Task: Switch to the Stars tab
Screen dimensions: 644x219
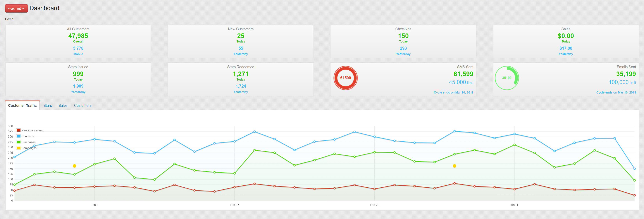Action: tap(47, 106)
